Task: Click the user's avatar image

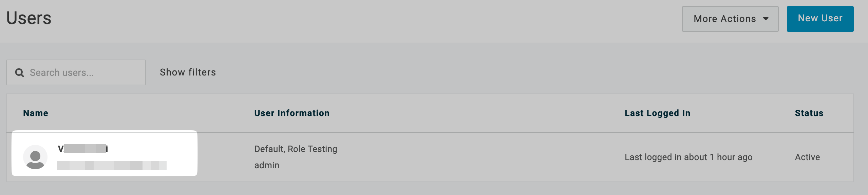Action: click(35, 157)
